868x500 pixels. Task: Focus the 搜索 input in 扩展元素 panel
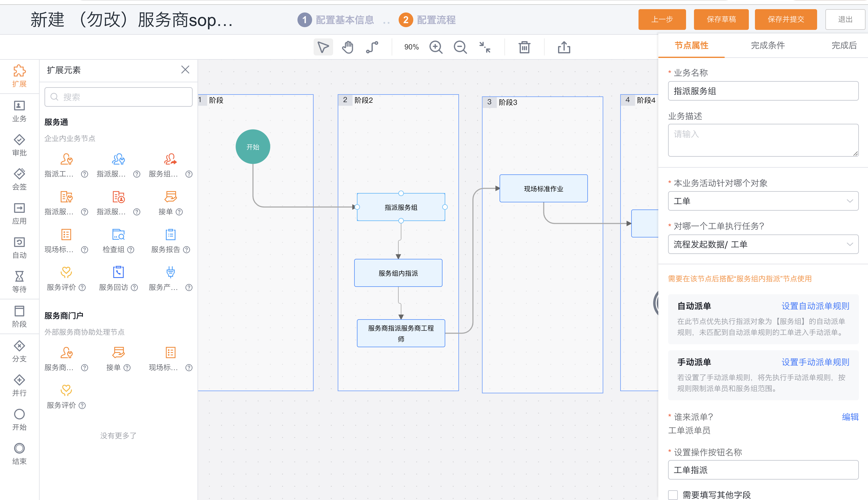119,97
